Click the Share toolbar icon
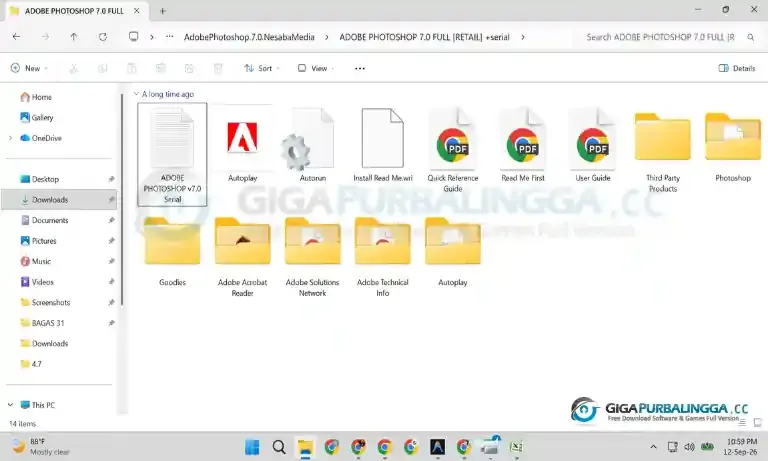 click(189, 69)
